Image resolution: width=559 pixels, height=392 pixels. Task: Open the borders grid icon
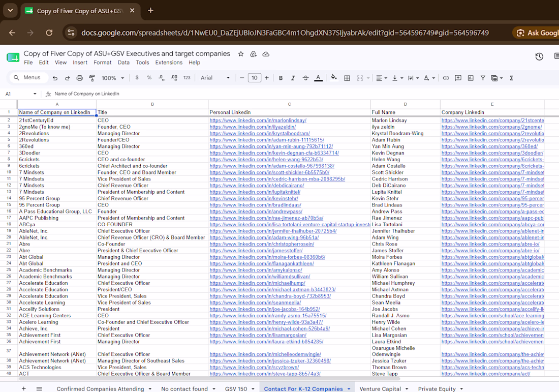[347, 78]
